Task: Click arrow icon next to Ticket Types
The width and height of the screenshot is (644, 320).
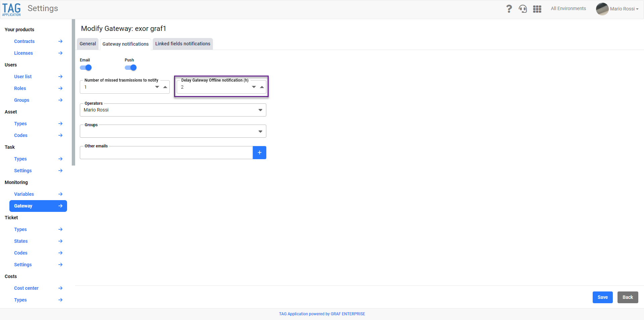Action: (x=60, y=229)
